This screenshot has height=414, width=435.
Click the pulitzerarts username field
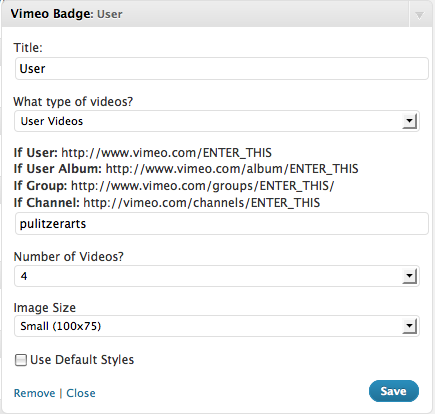pos(222,224)
